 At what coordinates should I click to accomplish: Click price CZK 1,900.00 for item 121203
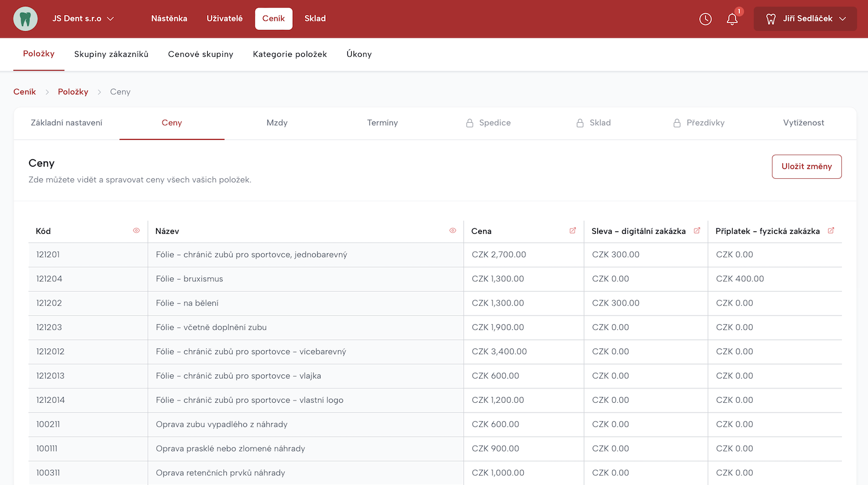498,328
